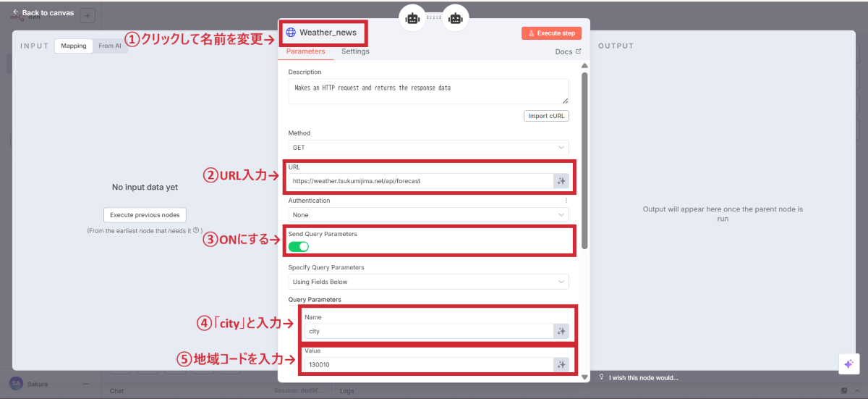Click the left robot icon at top
The width and height of the screenshot is (868, 399).
[413, 19]
